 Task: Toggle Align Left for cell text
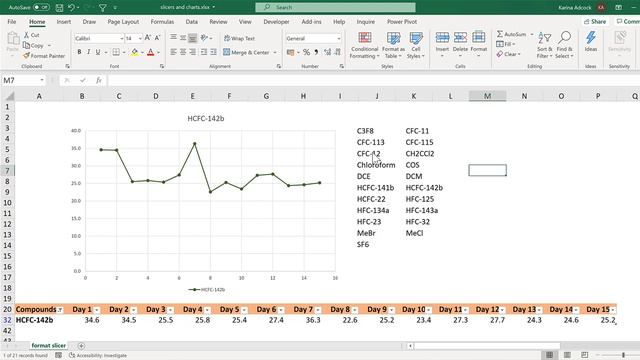point(173,52)
